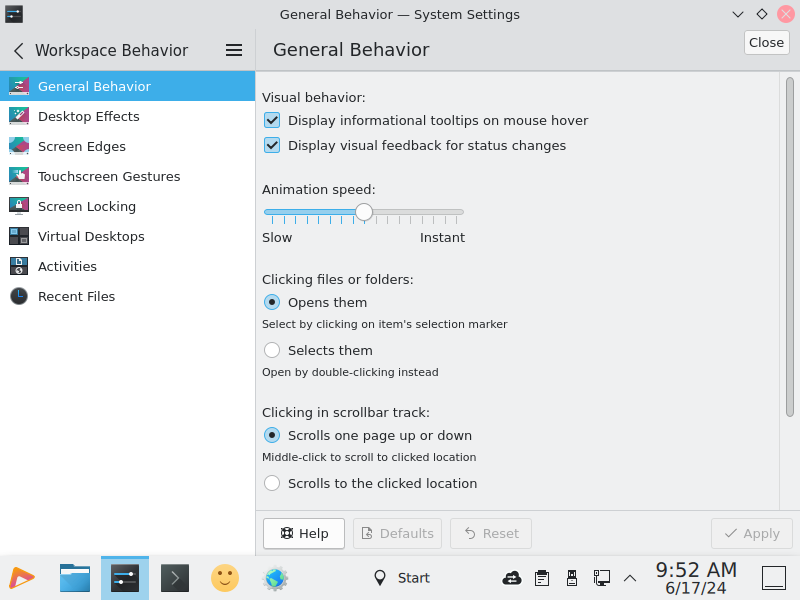Viewport: 800px width, 600px height.
Task: Go back from Workspace Behavior
Action: pos(19,51)
